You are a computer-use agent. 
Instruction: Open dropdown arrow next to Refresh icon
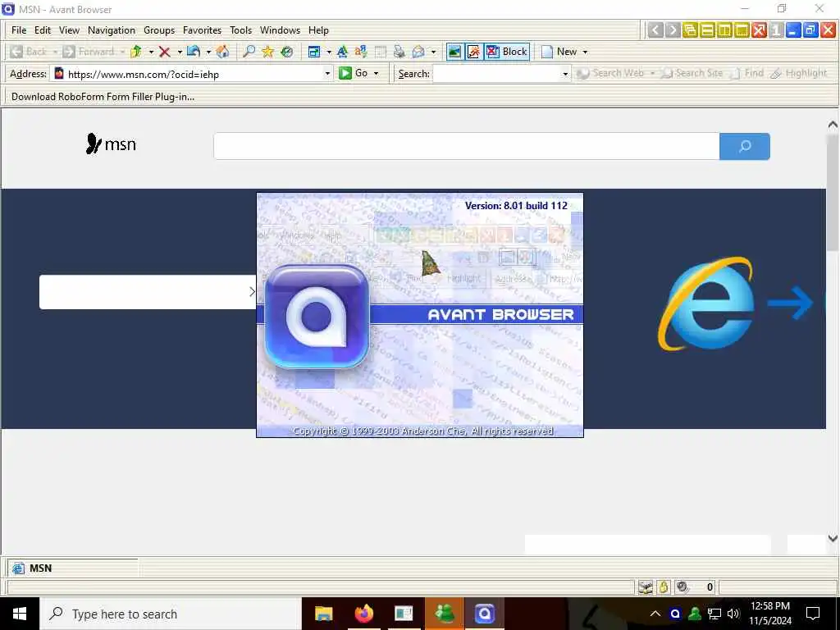(208, 52)
